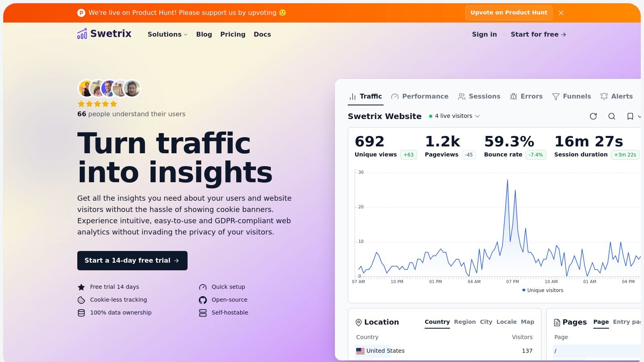Click the Funnels filter icon

[x=556, y=97]
